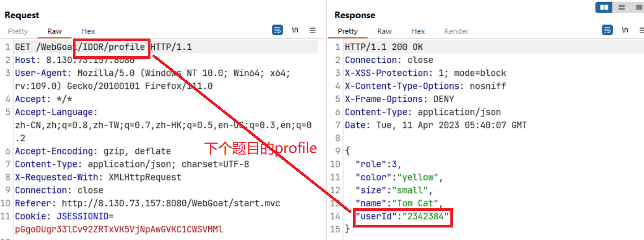Select side-by-side layout icon

(604, 7)
